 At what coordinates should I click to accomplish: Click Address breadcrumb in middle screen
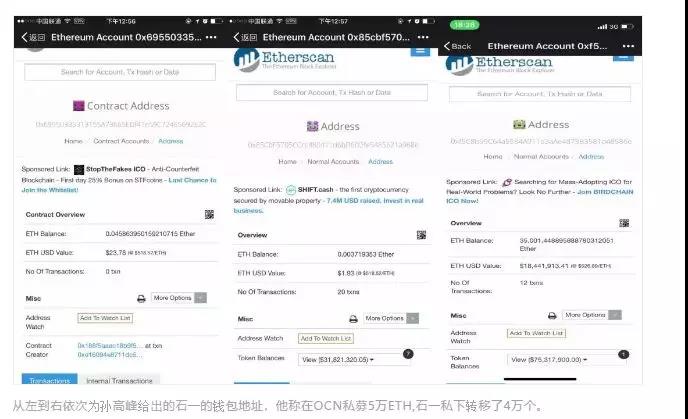[380, 161]
